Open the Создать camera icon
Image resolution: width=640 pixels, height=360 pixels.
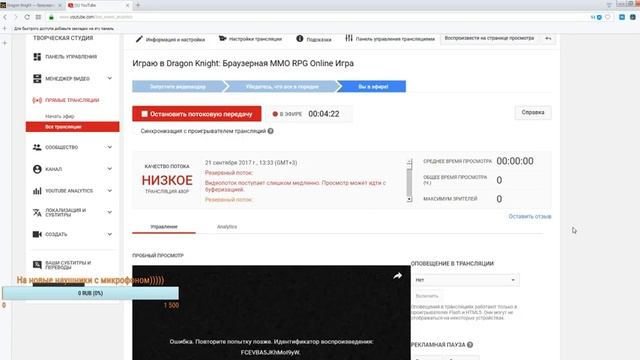point(37,234)
